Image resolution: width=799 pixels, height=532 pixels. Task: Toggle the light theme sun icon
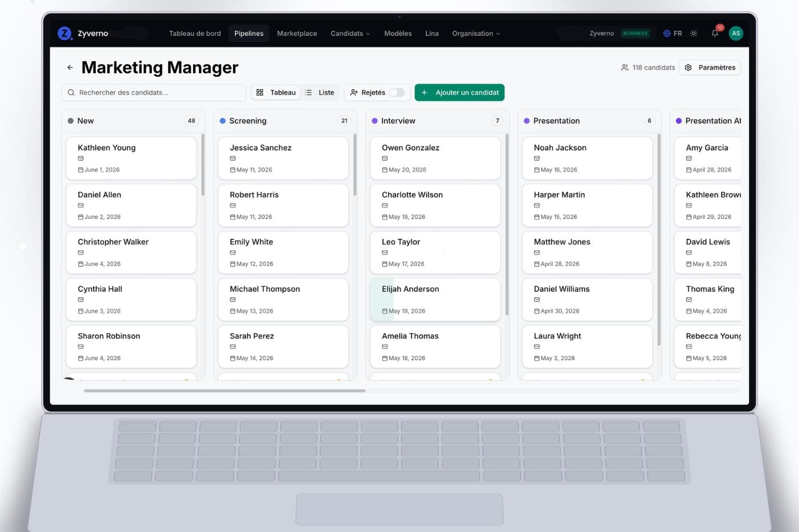click(x=693, y=33)
